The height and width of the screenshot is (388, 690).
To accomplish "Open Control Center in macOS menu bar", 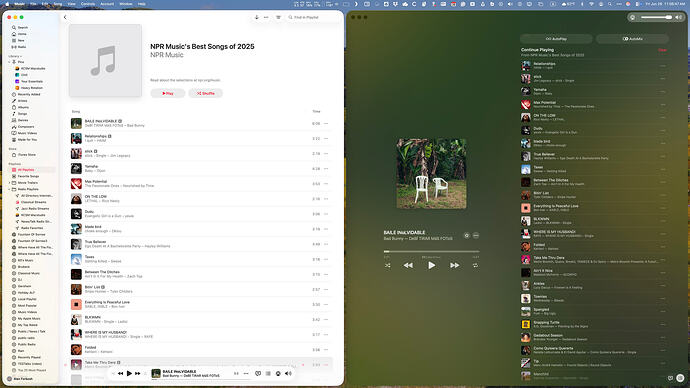I will pyautogui.click(x=637, y=4).
